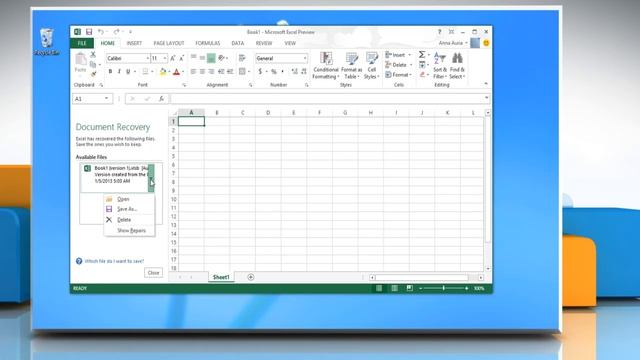Screen dimensions: 640x360
Task: Open Cell Styles gallery
Action: (x=371, y=65)
